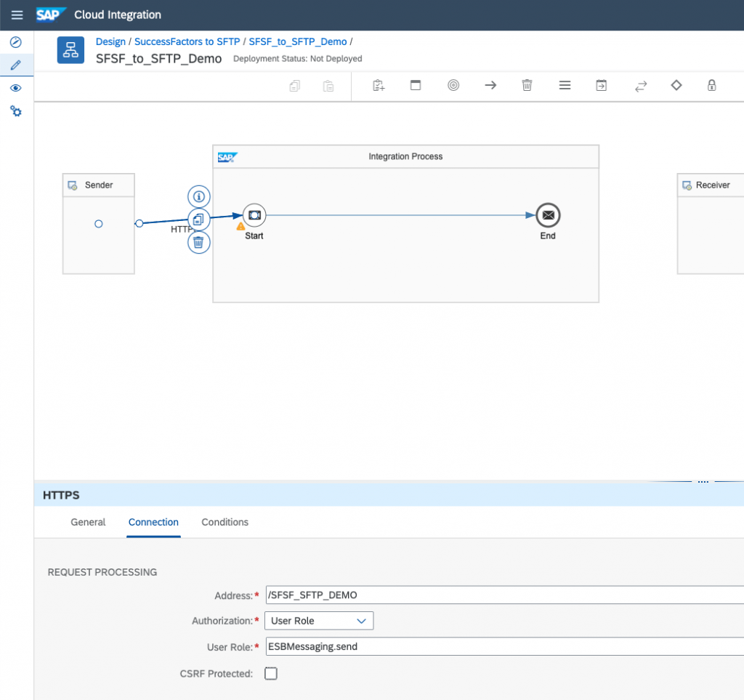The height and width of the screenshot is (700, 744).
Task: Open the three-lines palette icon in toolbar
Action: [x=565, y=85]
